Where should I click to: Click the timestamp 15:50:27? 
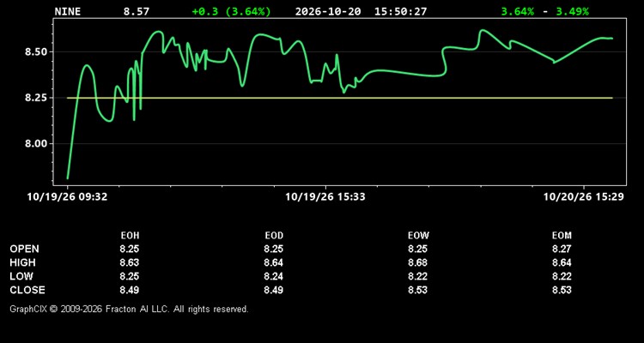[400, 11]
